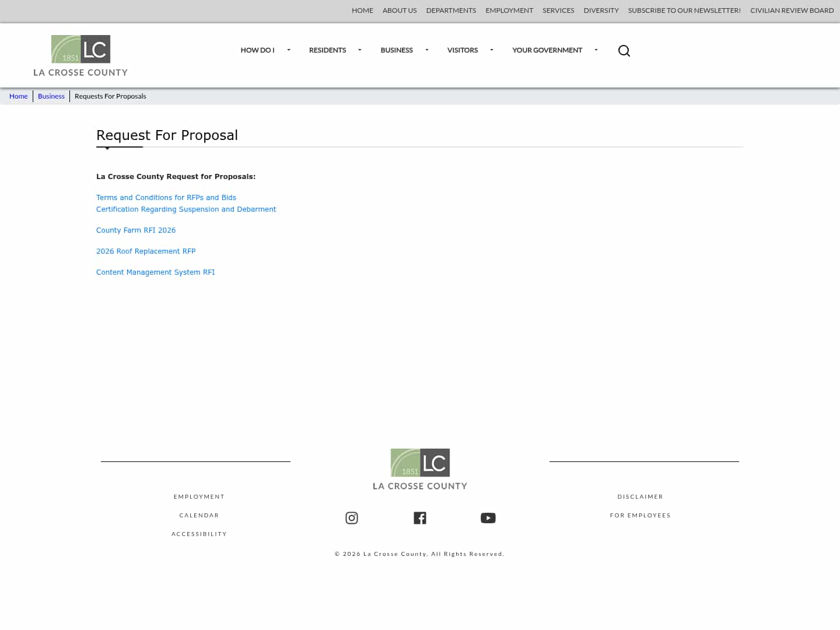Open Civilian Review Board link
The width and height of the screenshot is (840, 630).
(x=792, y=10)
